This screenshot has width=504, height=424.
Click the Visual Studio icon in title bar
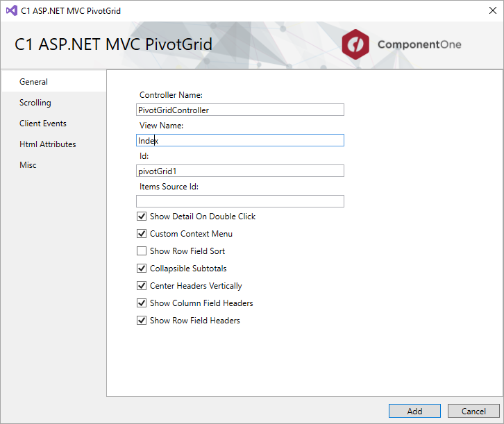tap(12, 10)
